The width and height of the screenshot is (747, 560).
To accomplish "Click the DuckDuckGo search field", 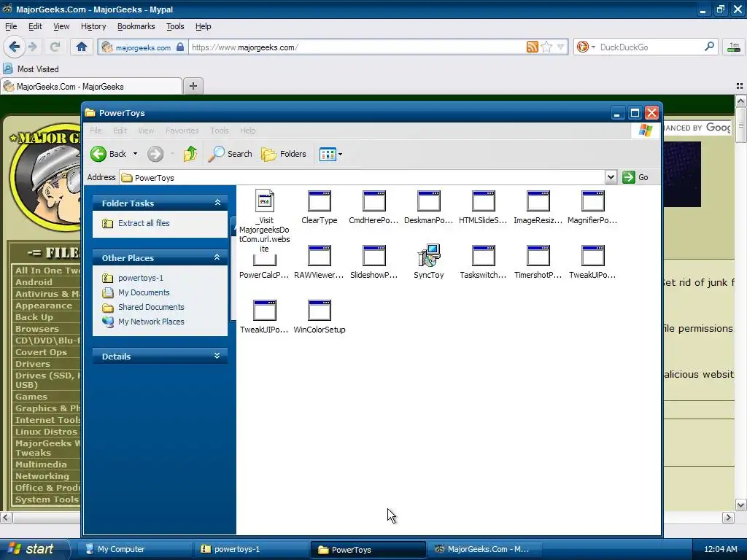I will [x=650, y=47].
